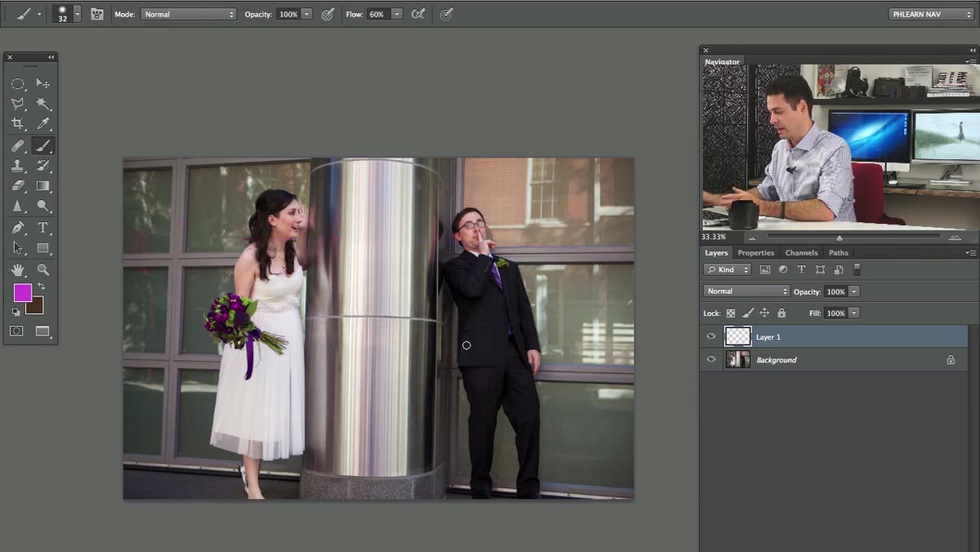Select the Eyedropper tool
980x552 pixels.
(43, 124)
